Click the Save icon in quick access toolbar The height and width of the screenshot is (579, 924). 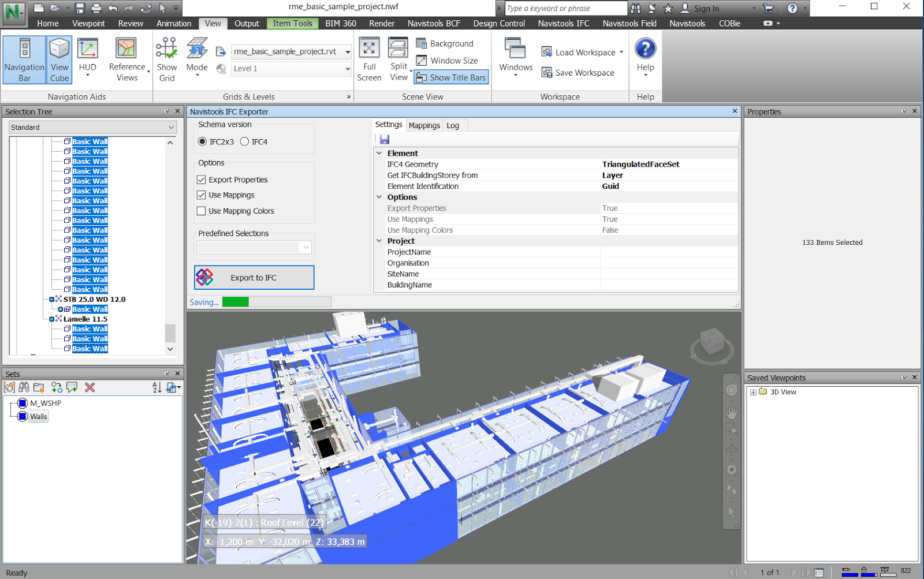pyautogui.click(x=80, y=8)
